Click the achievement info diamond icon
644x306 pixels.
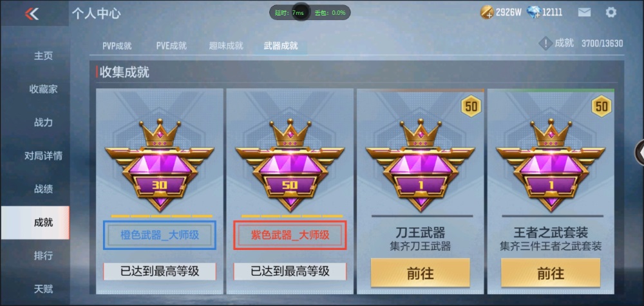tap(545, 43)
